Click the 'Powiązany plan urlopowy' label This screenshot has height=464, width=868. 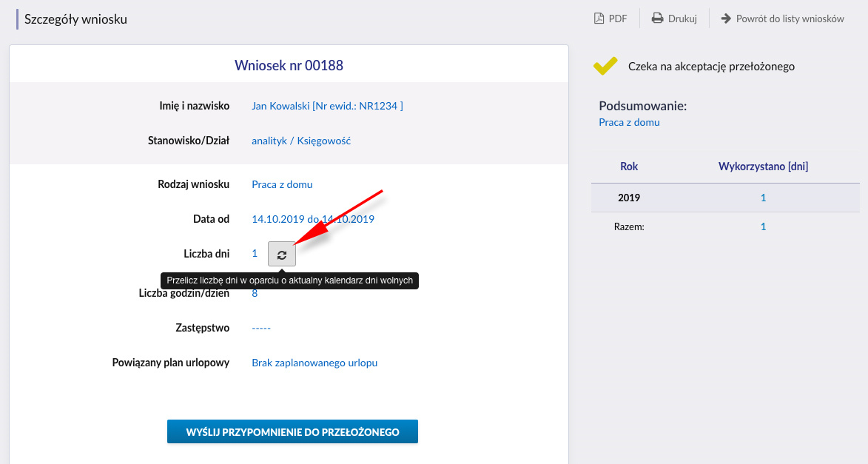[x=170, y=363]
